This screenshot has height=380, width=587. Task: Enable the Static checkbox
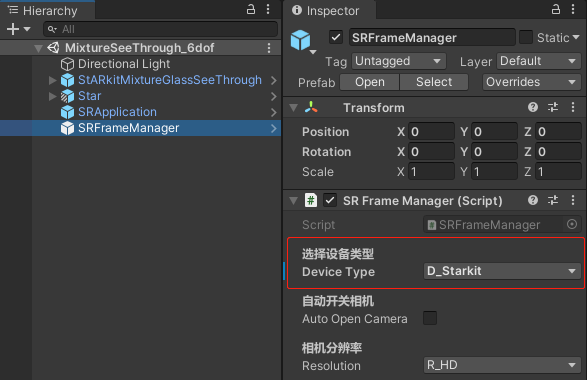point(526,37)
